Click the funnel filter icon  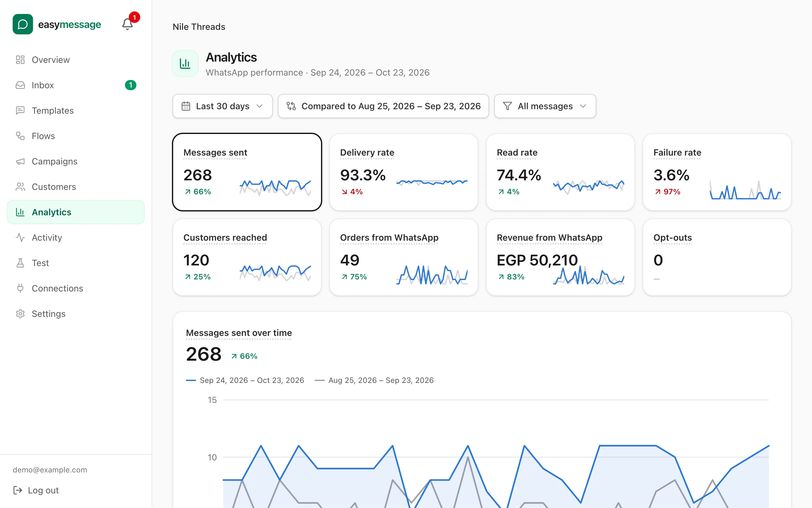point(507,106)
